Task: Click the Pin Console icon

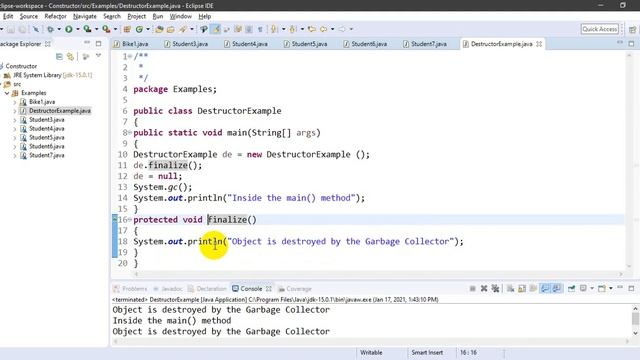Action: click(x=571, y=289)
